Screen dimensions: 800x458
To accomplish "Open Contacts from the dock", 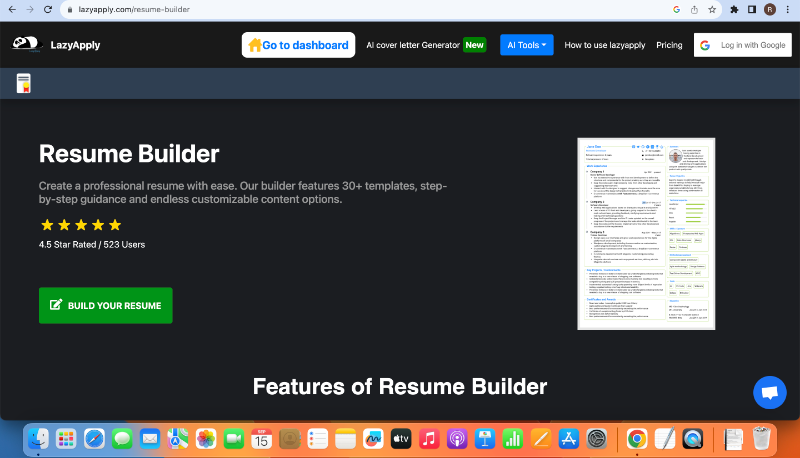I will [x=289, y=439].
